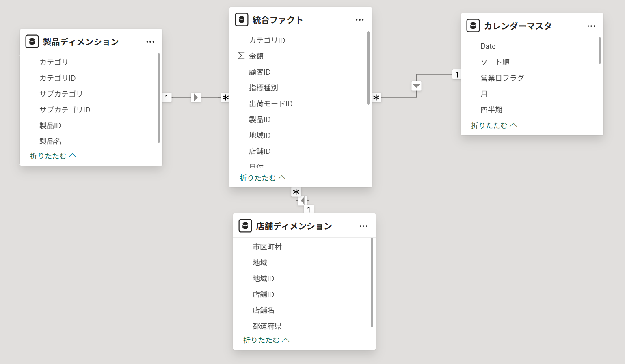Select the サブカテゴリID field

click(x=65, y=110)
